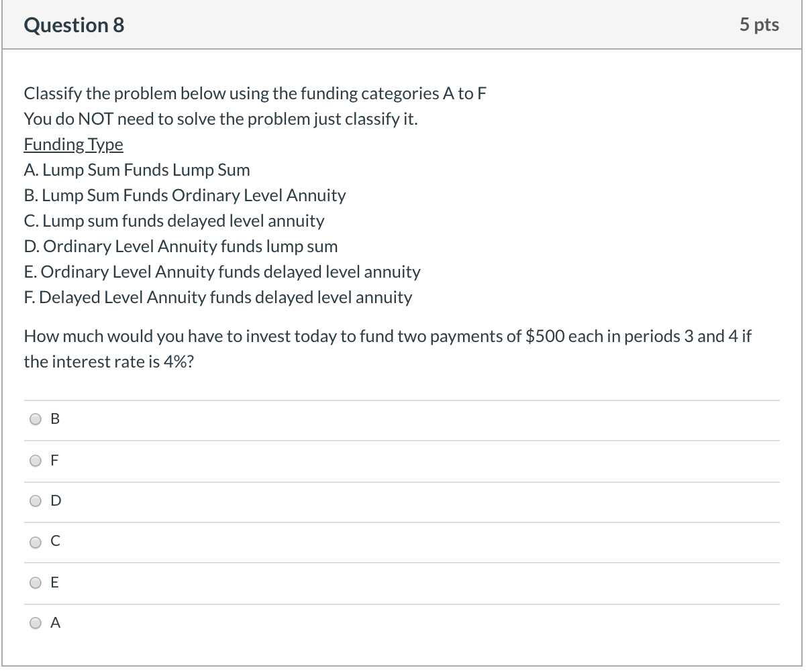Click the radio circle next to F

(x=35, y=460)
